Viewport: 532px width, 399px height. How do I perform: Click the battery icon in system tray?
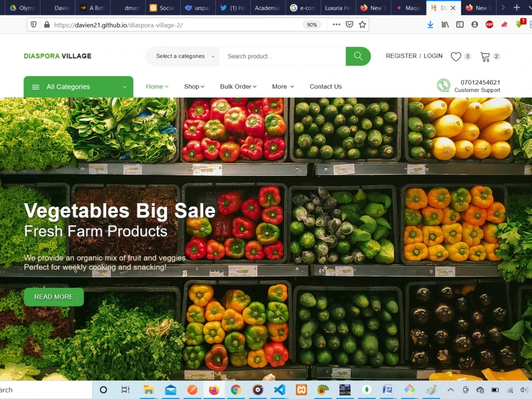pyautogui.click(x=495, y=390)
